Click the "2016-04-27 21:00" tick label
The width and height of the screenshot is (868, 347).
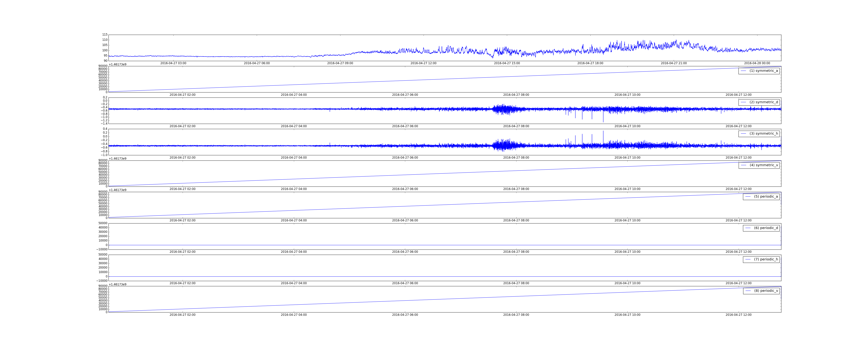pos(674,63)
